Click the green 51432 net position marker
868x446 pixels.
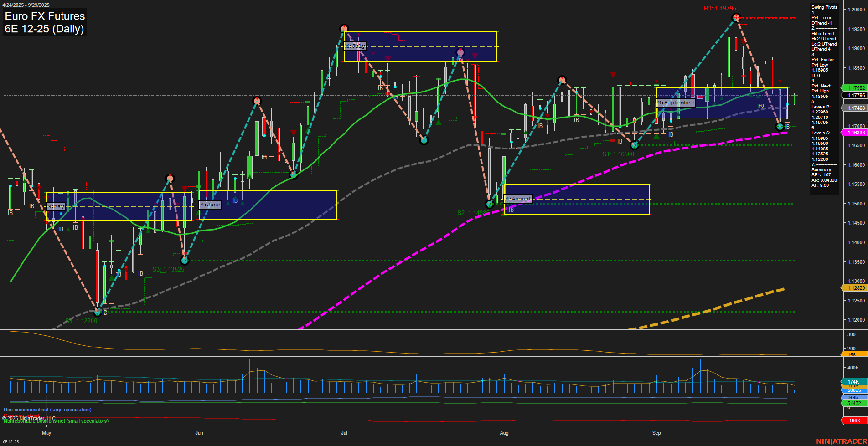pos(855,403)
